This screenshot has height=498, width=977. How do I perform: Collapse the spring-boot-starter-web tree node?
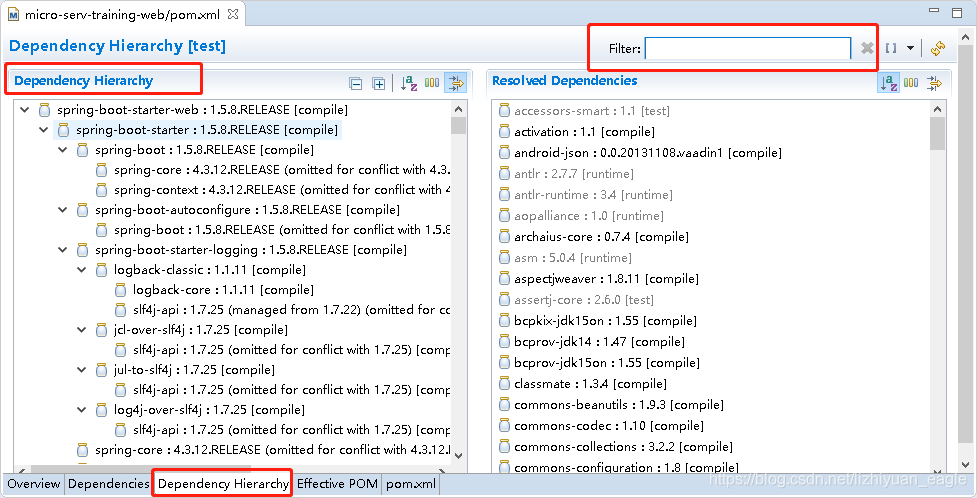pos(24,110)
